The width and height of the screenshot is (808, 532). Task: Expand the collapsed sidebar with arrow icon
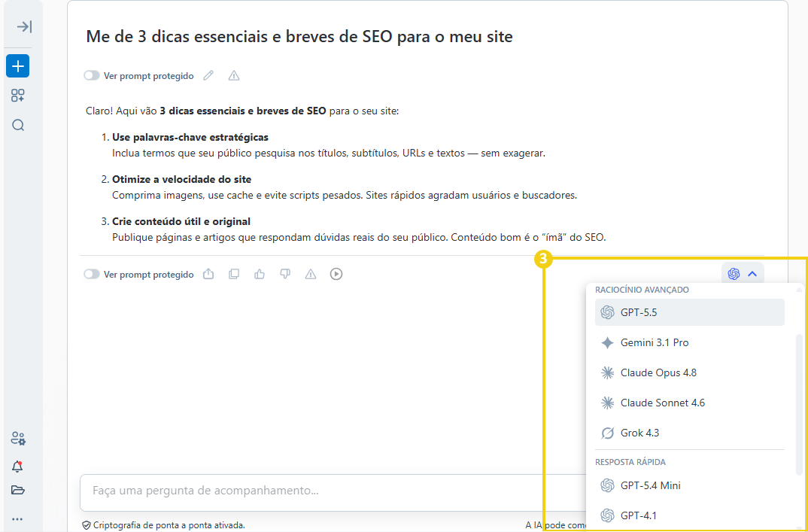tap(24, 27)
